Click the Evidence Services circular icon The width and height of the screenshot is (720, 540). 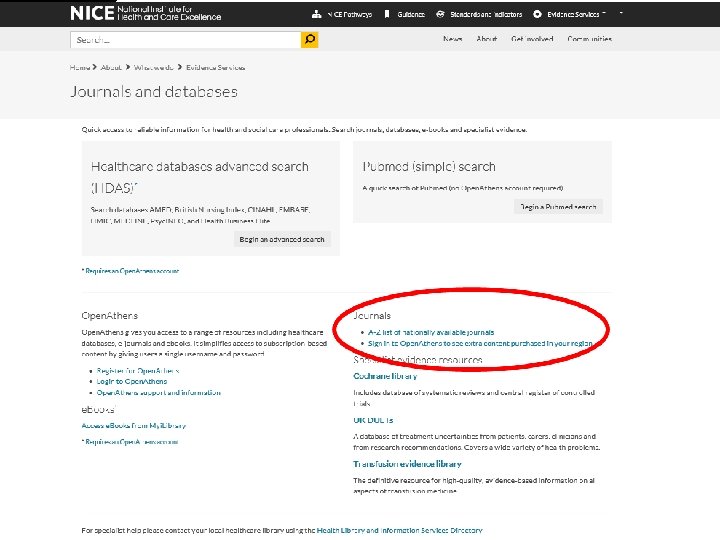pos(537,14)
